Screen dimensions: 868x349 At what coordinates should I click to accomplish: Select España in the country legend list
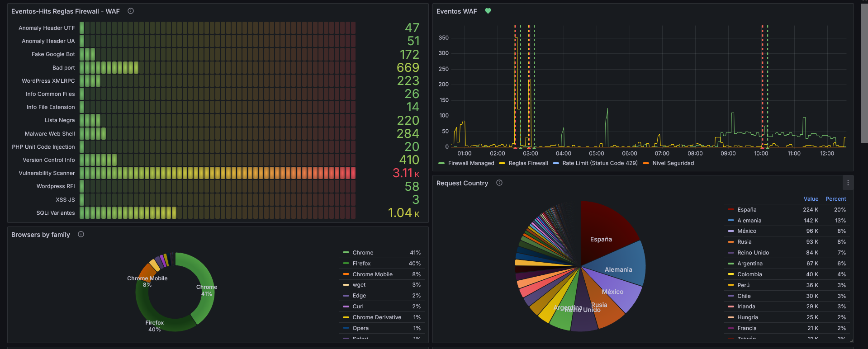[747, 210]
